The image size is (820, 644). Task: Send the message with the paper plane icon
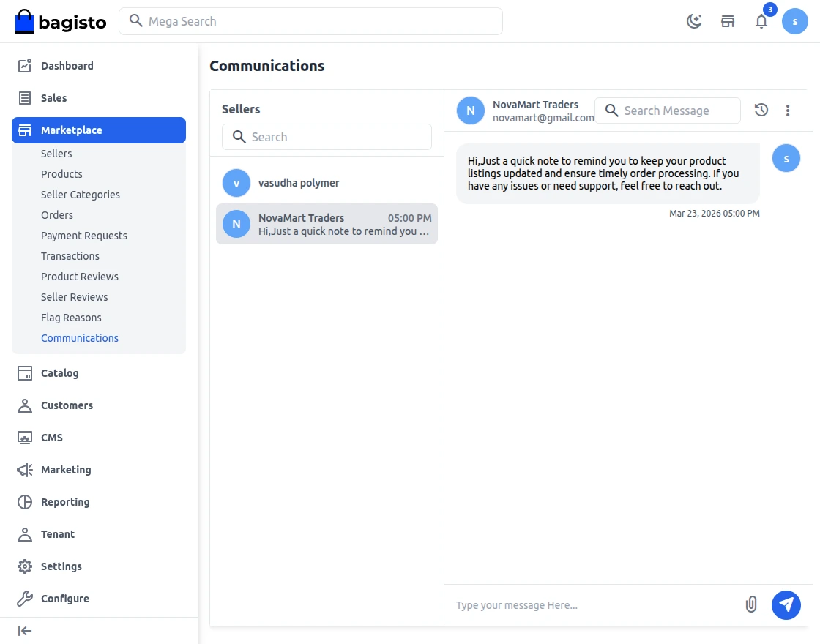[786, 605]
